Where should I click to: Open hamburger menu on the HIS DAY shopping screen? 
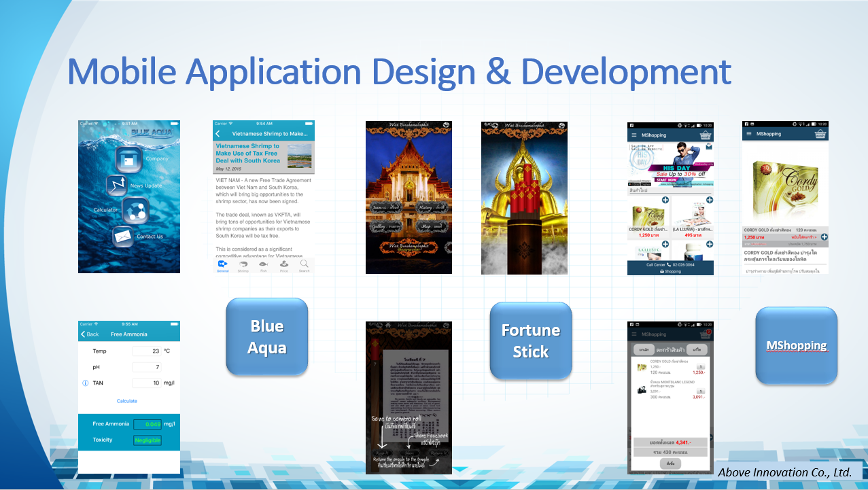[x=634, y=135]
